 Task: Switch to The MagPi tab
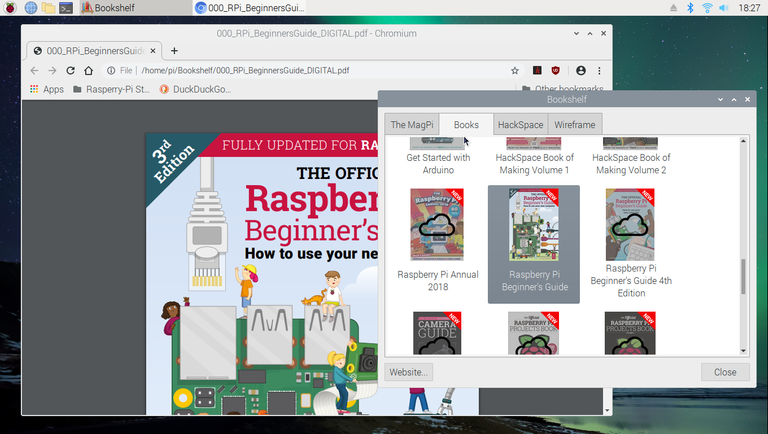pos(412,125)
